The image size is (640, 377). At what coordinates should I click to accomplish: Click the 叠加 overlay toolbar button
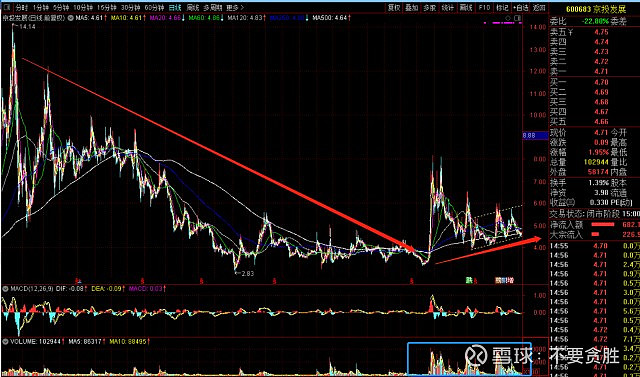[x=411, y=8]
